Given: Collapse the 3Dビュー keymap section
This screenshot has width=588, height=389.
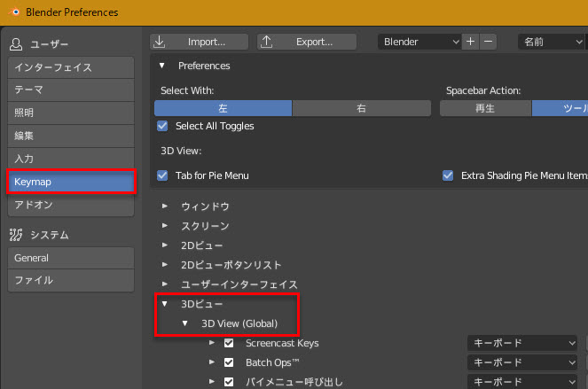Looking at the screenshot, I should [x=165, y=304].
